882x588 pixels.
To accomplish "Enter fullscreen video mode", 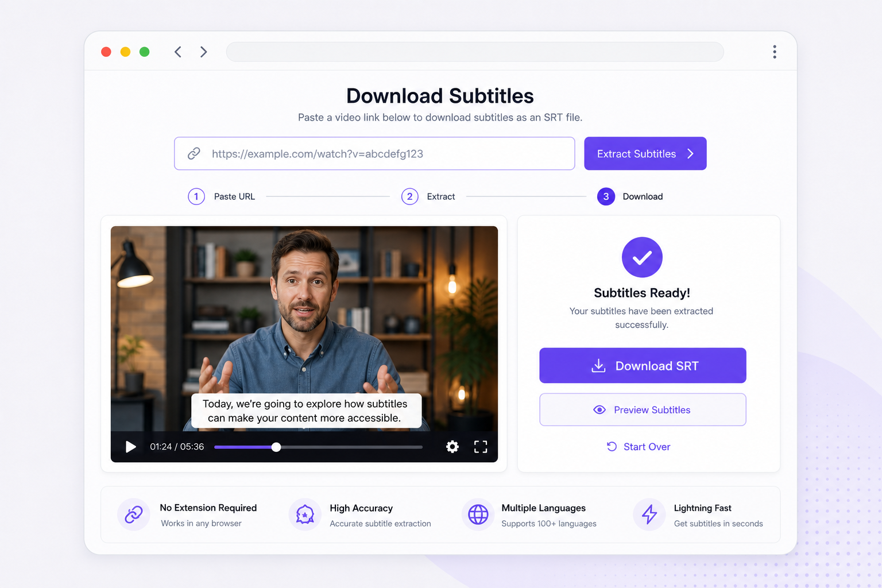I will coord(481,447).
